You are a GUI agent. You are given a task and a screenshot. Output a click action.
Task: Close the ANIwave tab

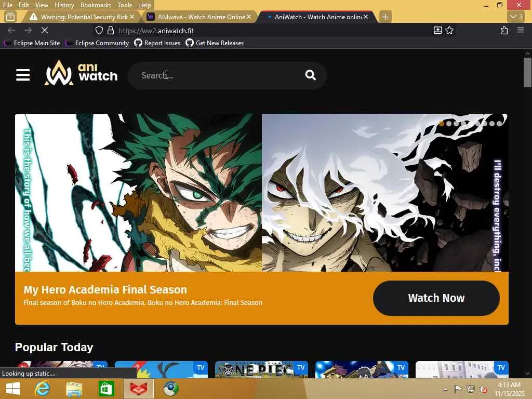point(249,17)
